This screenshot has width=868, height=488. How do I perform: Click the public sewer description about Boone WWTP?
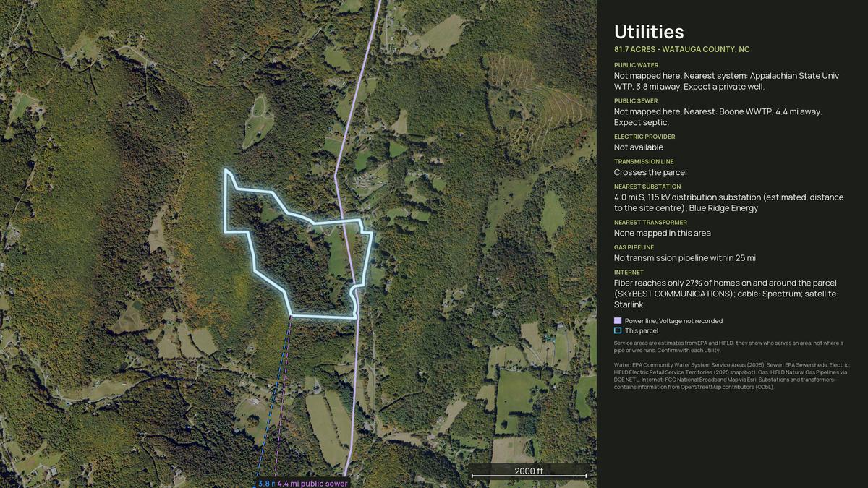718,116
